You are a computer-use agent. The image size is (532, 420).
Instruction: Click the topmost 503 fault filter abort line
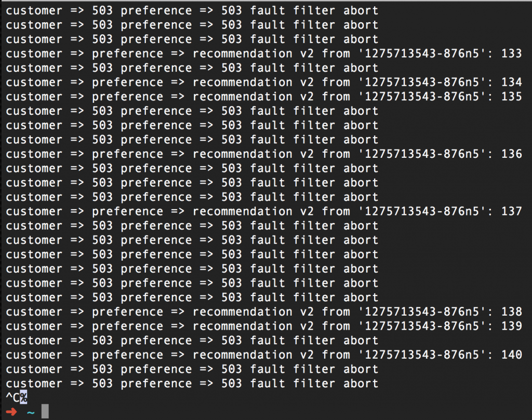coord(192,10)
